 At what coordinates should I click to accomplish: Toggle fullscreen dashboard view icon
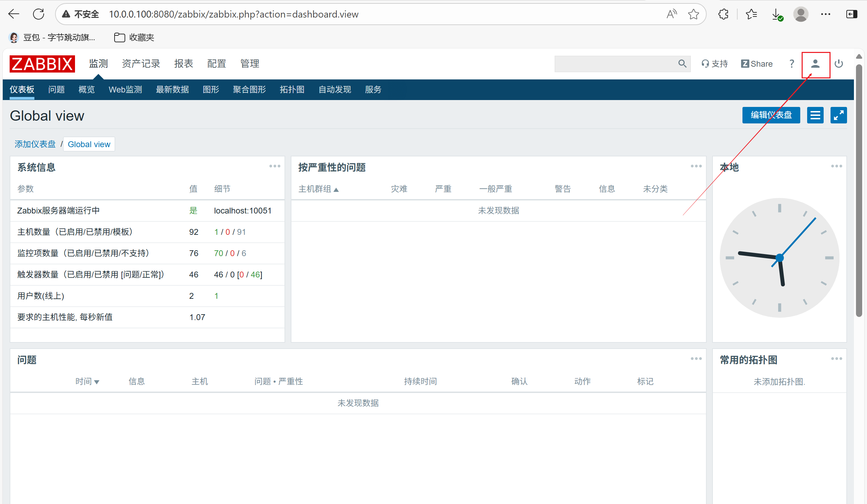838,115
